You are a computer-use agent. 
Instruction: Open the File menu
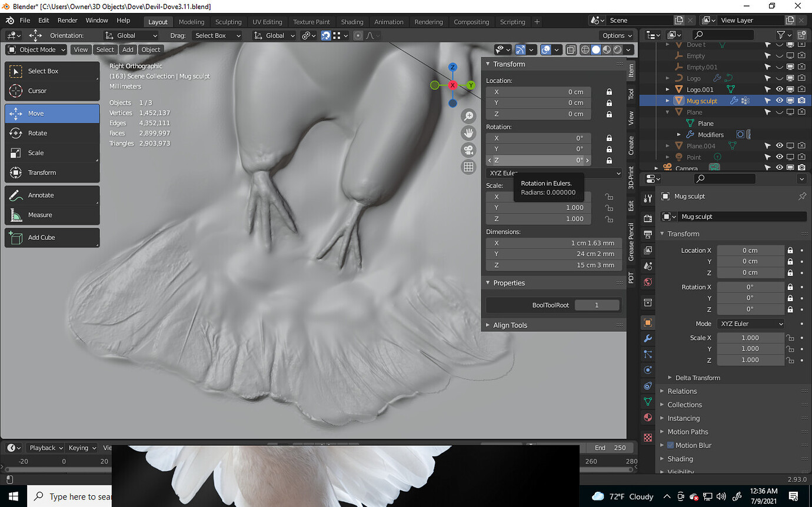(25, 21)
